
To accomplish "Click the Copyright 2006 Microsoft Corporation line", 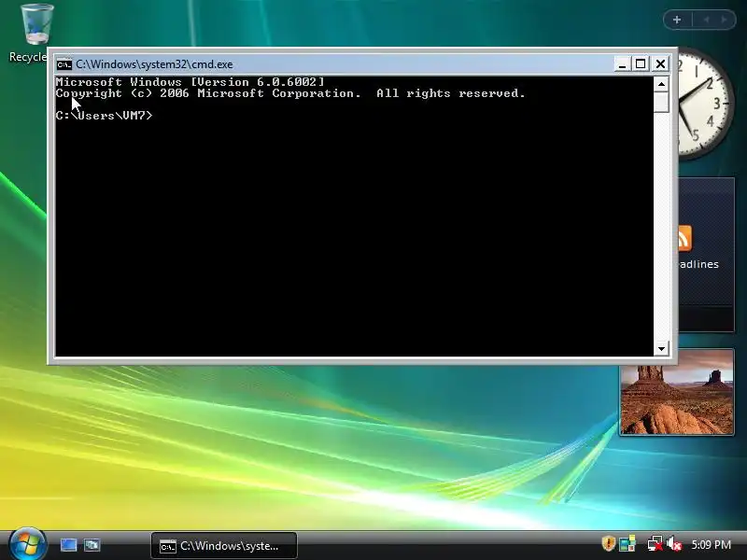I will click(290, 93).
